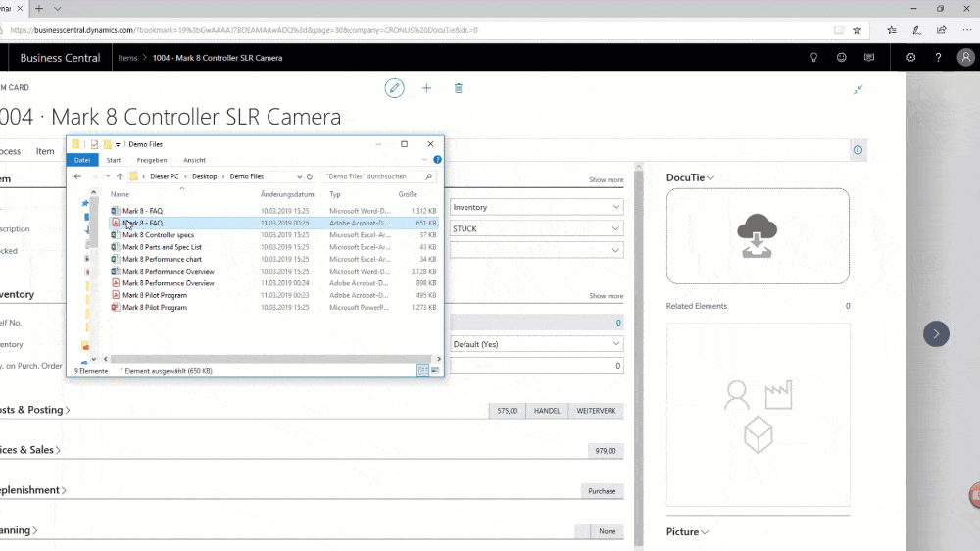Sort files by Änderungsdatum column
Screen dimensions: 980x551
(287, 194)
